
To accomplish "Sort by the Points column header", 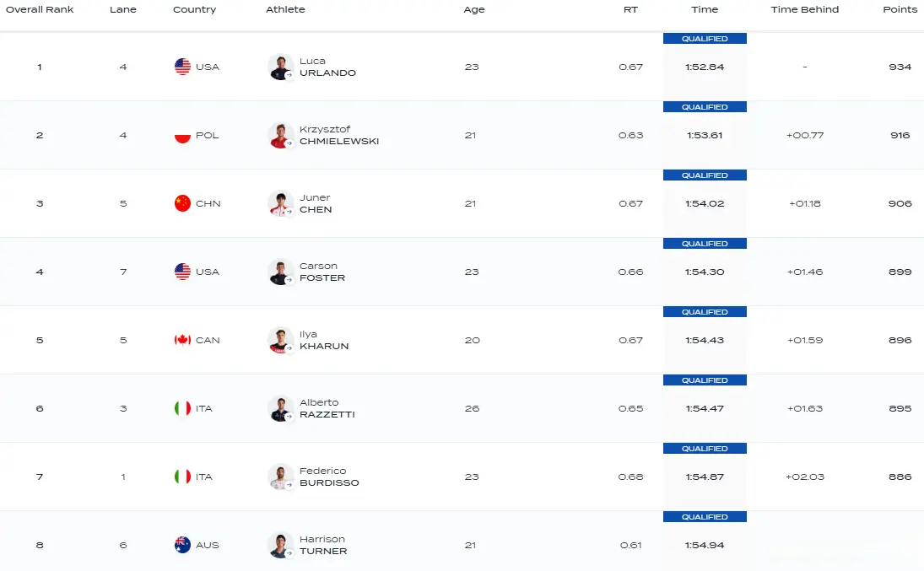I will [900, 9].
